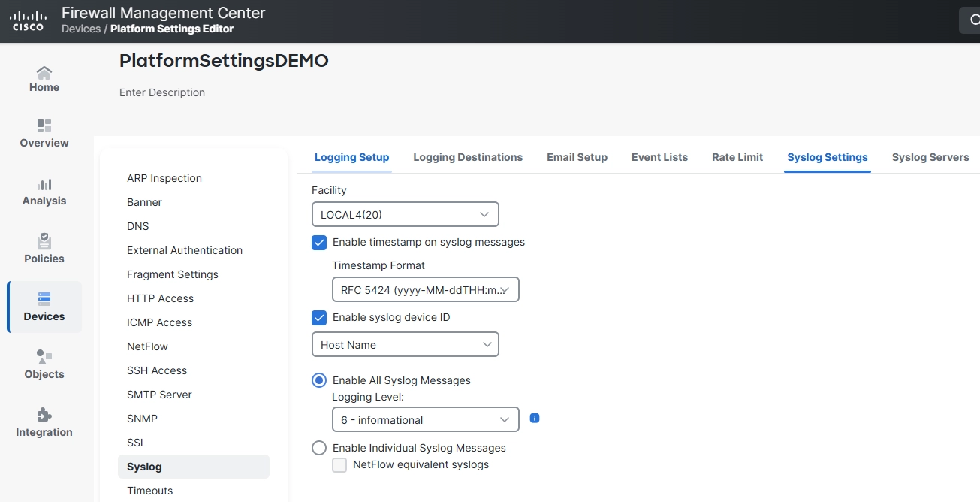Image resolution: width=980 pixels, height=502 pixels.
Task: Open the Analysis chart icon
Action: tap(44, 184)
